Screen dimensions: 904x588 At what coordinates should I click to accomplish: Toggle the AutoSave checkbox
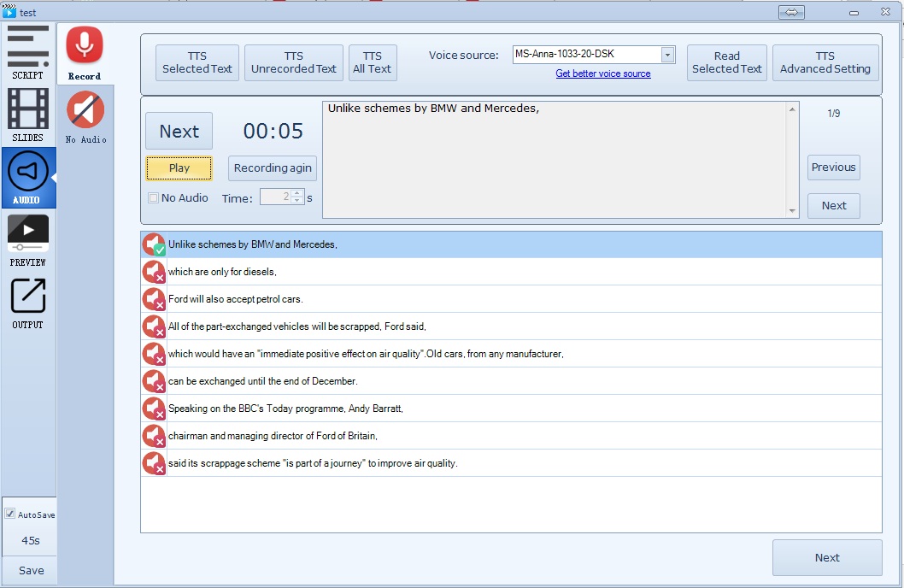10,514
